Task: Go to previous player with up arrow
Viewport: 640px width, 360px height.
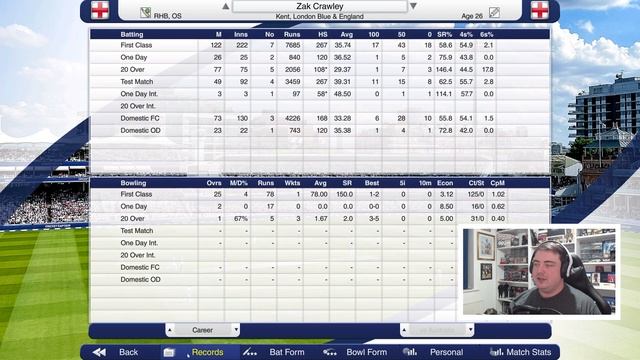Action: pyautogui.click(x=225, y=6)
